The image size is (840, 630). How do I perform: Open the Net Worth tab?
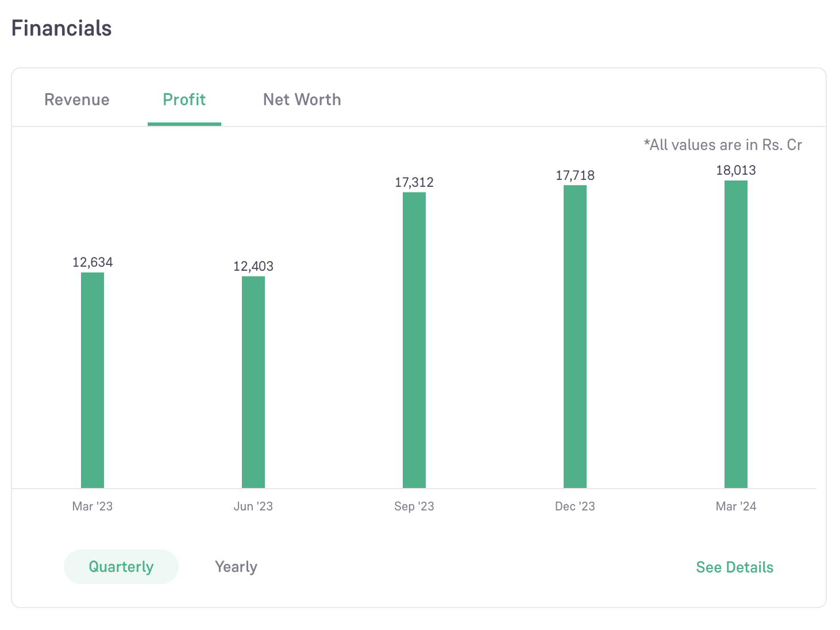tap(302, 99)
